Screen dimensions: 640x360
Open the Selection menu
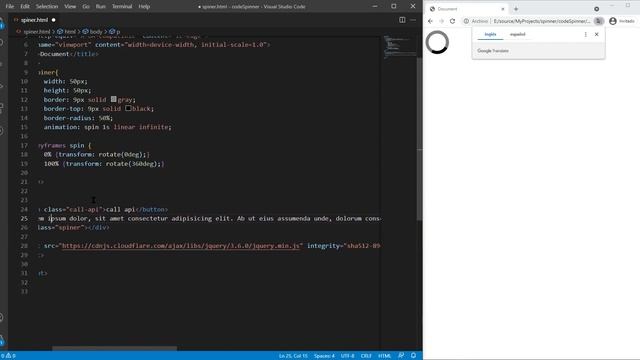pos(47,6)
